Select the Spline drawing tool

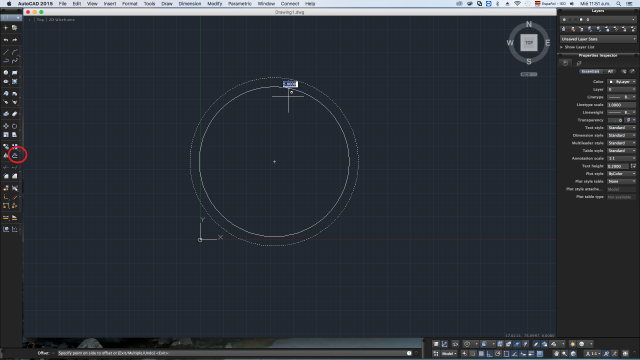[x=15, y=61]
